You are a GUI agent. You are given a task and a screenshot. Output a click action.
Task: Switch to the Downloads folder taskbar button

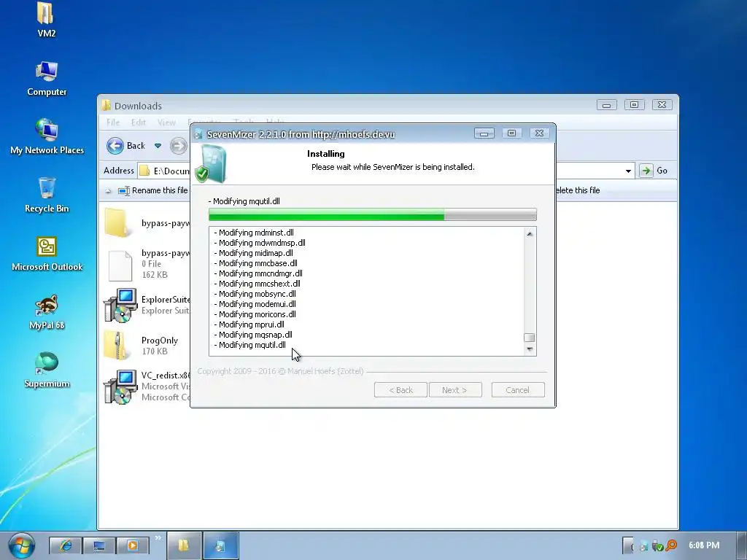point(184,545)
